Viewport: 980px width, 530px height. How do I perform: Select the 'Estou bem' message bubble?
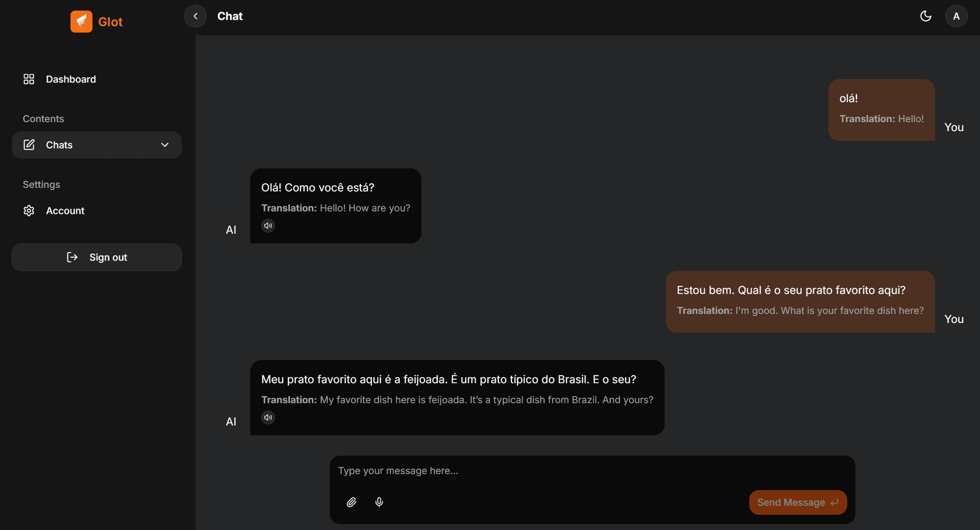coord(800,302)
